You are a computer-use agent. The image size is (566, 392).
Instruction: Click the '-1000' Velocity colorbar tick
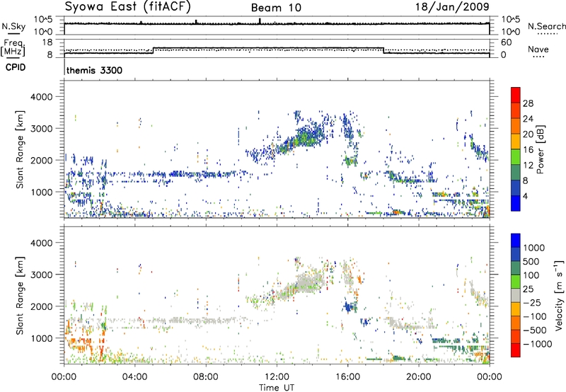click(537, 344)
